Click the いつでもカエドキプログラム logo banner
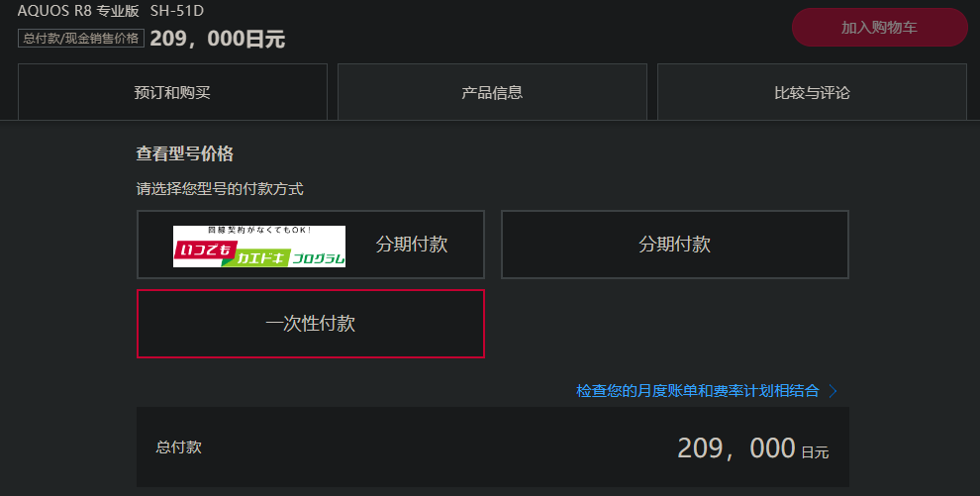Screen dimensions: 980x496 [x=258, y=247]
